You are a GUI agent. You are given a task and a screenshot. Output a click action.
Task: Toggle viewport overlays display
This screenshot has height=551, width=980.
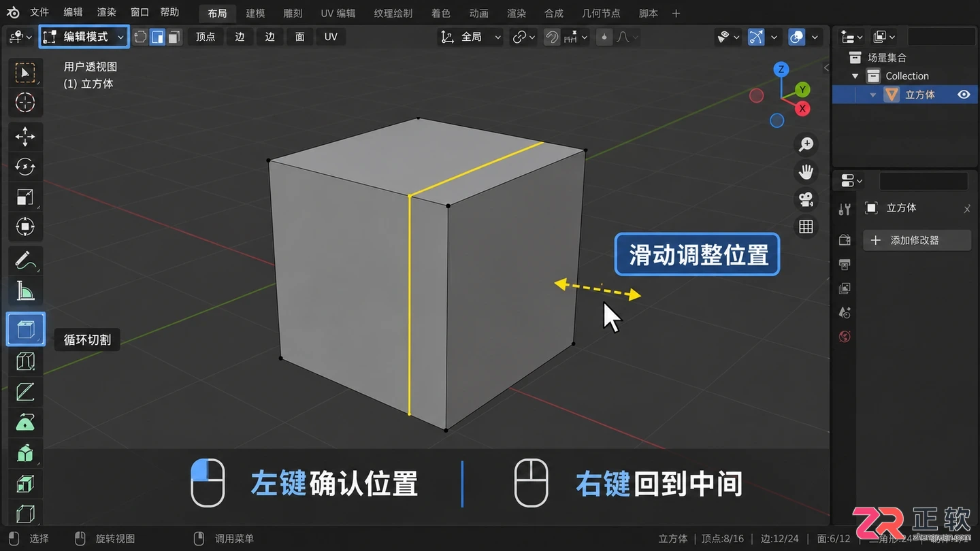(x=797, y=37)
